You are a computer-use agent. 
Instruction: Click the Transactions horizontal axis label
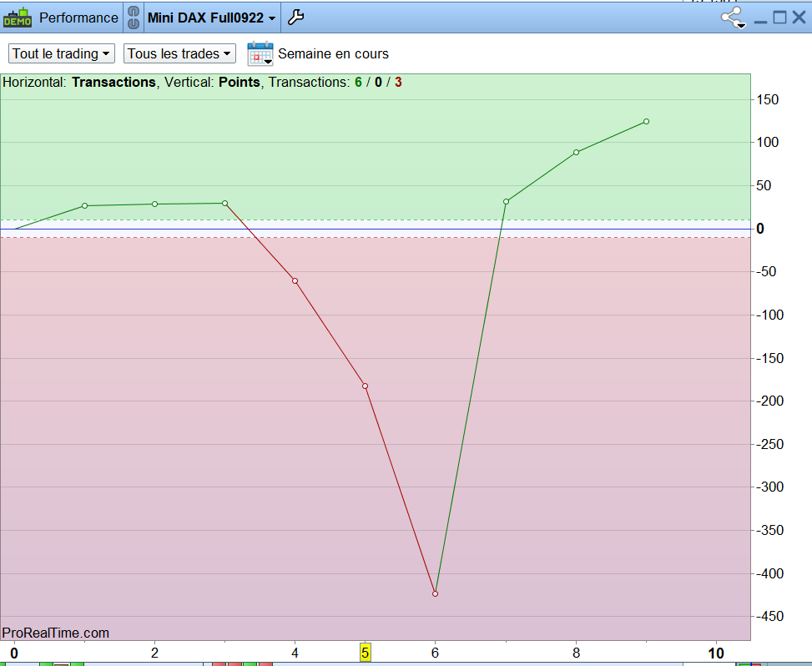(113, 82)
